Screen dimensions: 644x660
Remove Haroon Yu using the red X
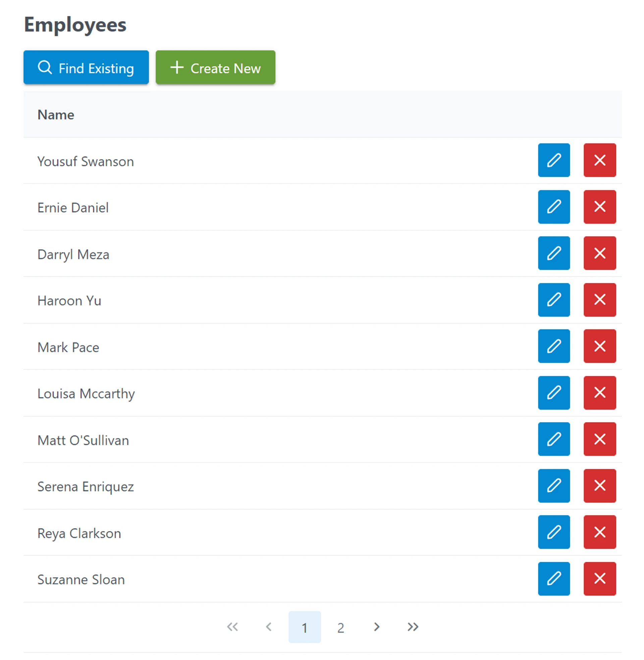599,299
